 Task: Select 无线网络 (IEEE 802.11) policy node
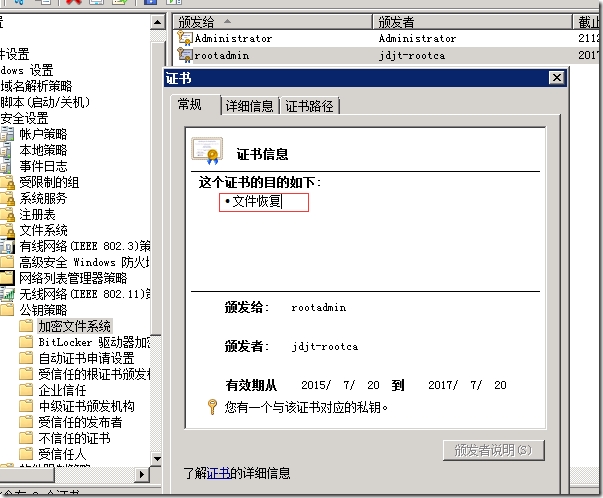pyautogui.click(x=85, y=294)
